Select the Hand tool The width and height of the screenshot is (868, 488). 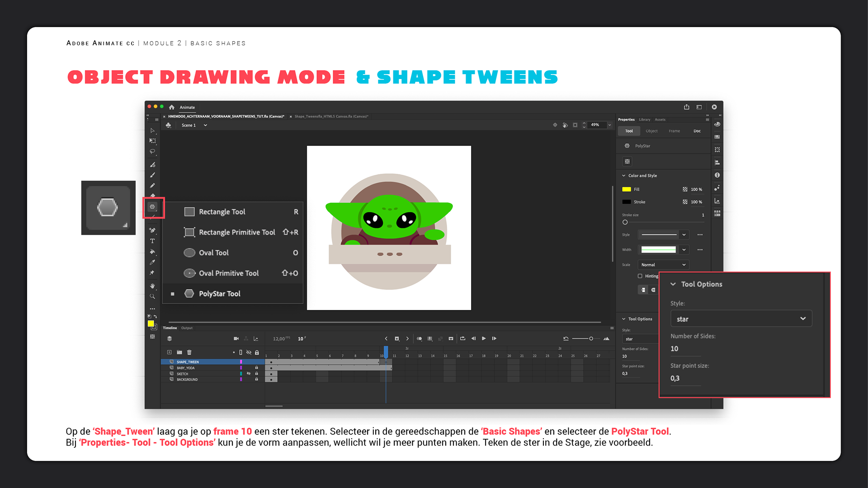152,286
